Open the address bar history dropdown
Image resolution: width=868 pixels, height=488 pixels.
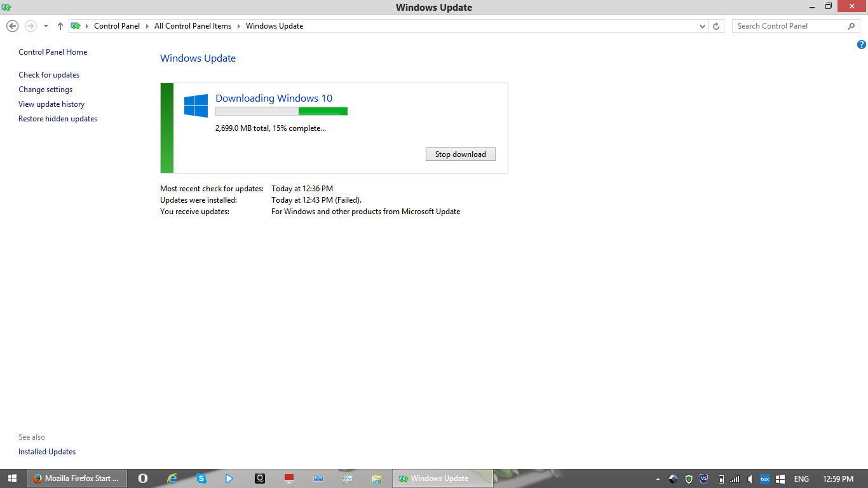[702, 26]
